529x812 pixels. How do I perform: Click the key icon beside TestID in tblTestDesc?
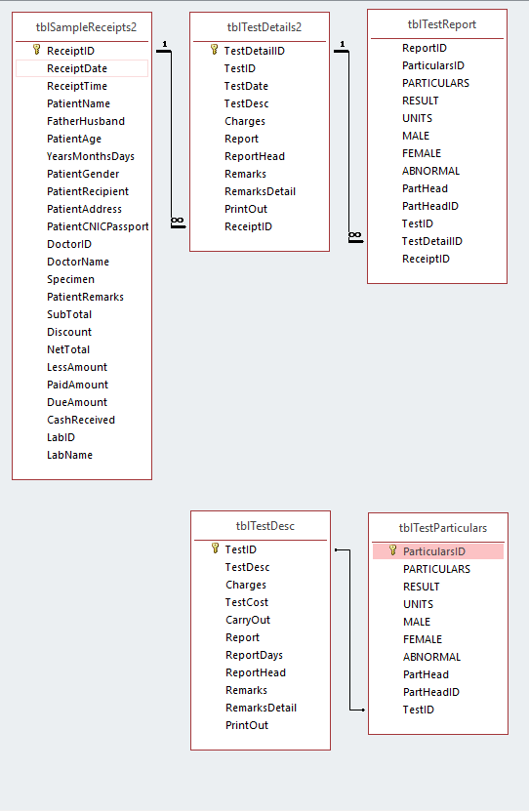215,548
